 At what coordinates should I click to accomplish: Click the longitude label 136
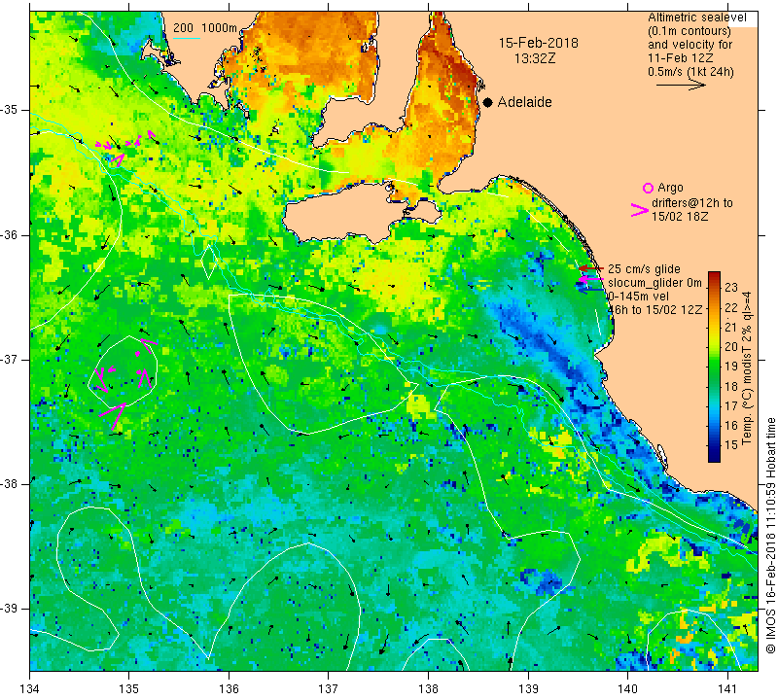pyautogui.click(x=229, y=688)
